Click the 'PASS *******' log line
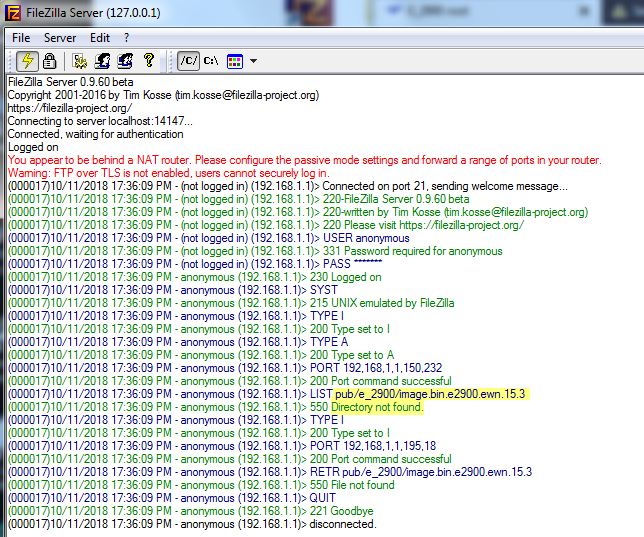The image size is (644, 537). point(195,264)
